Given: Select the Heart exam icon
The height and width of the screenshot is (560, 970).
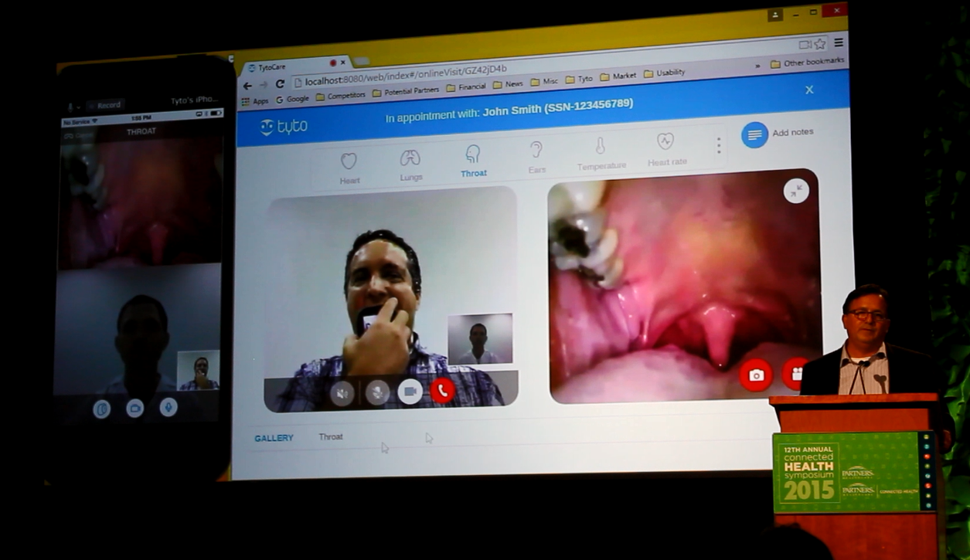Looking at the screenshot, I should click(x=349, y=168).
